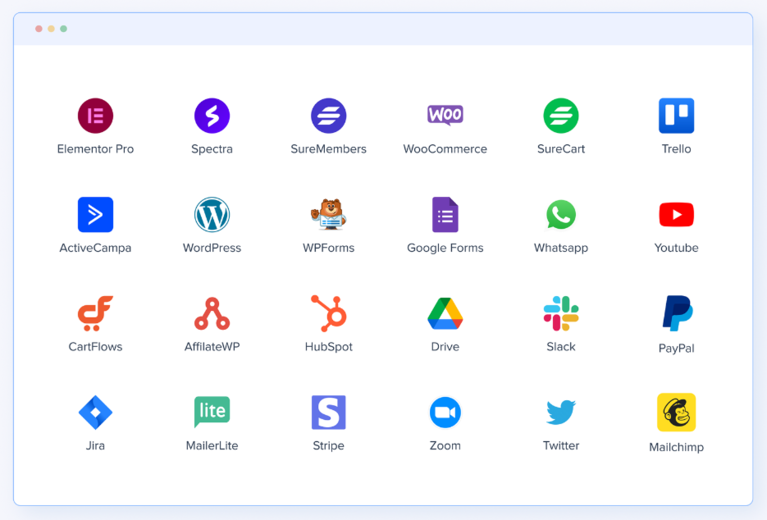Click the Twitter bird icon
767x520 pixels.
coord(561,412)
